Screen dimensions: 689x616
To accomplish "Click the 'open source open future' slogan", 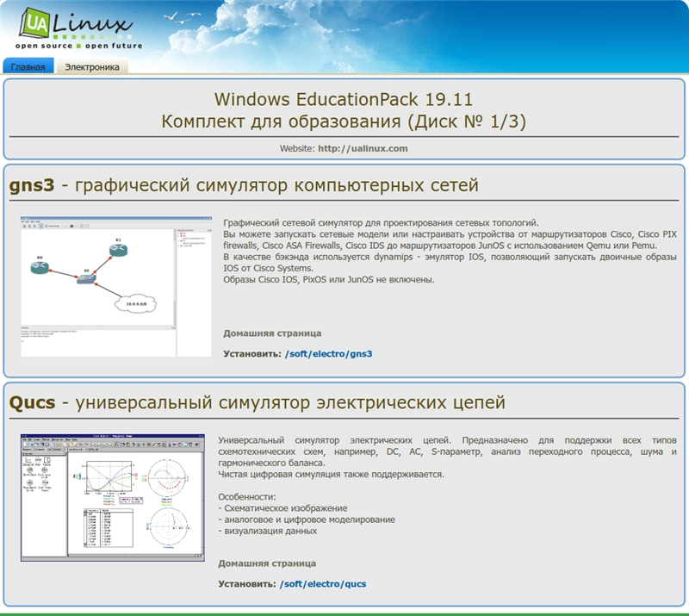I will [x=79, y=46].
